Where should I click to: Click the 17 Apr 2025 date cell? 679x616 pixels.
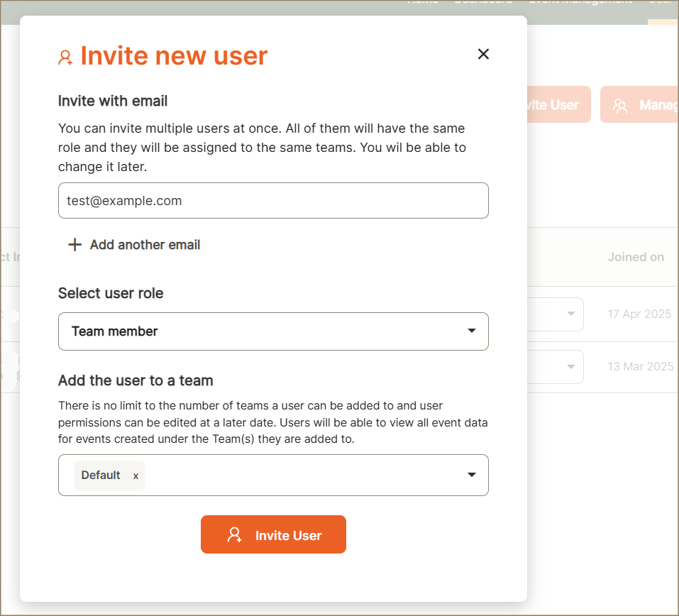[x=639, y=314]
